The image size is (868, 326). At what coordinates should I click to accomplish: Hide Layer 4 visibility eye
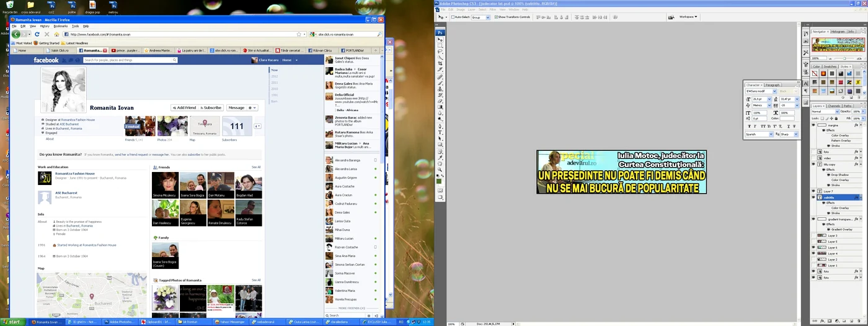click(813, 254)
